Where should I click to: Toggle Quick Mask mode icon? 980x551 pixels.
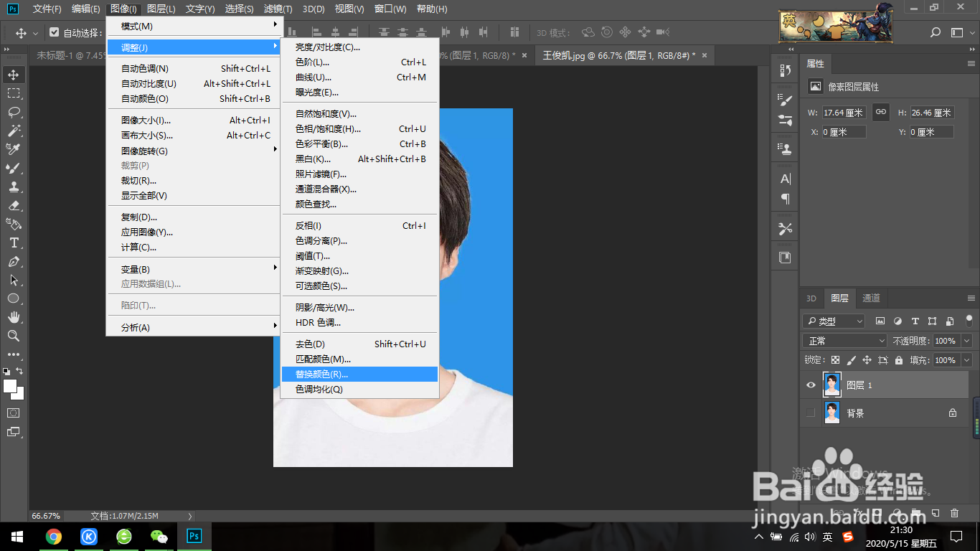[14, 413]
